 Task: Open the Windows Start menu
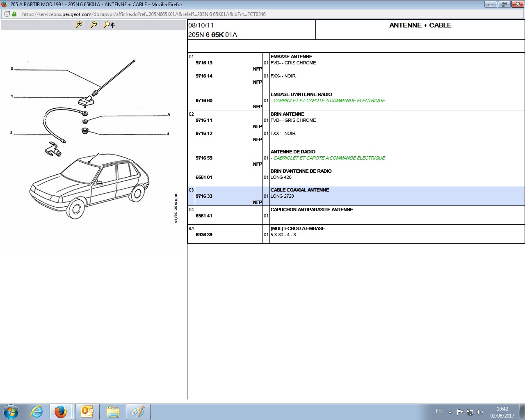(11, 412)
